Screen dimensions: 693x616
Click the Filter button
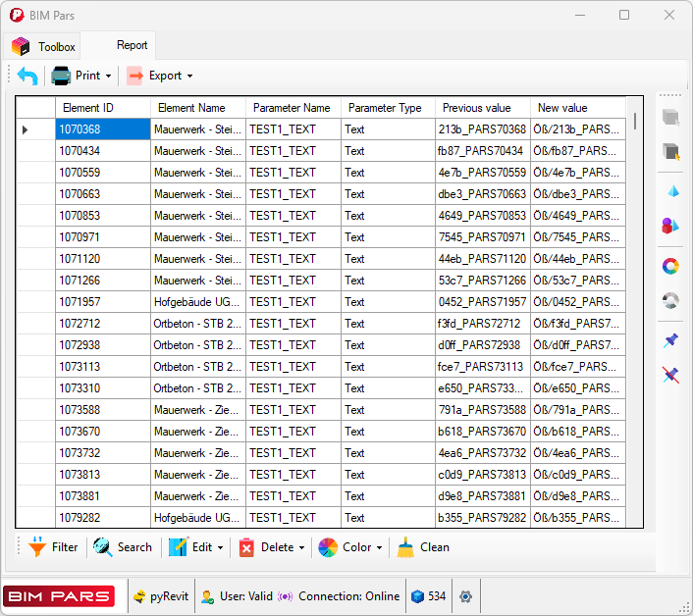[x=53, y=547]
